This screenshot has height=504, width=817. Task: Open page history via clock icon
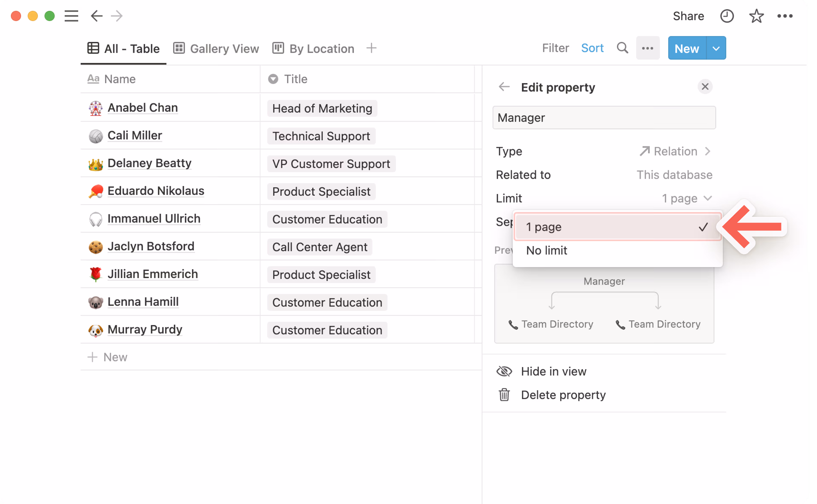click(727, 16)
